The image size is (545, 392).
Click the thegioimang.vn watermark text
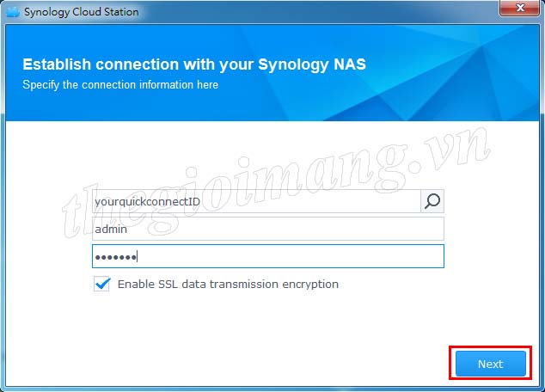(x=276, y=182)
